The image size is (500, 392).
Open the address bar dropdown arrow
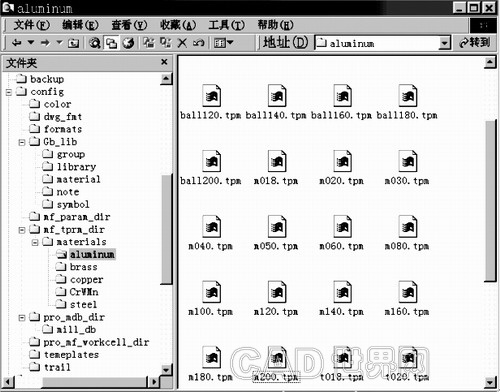[x=444, y=43]
